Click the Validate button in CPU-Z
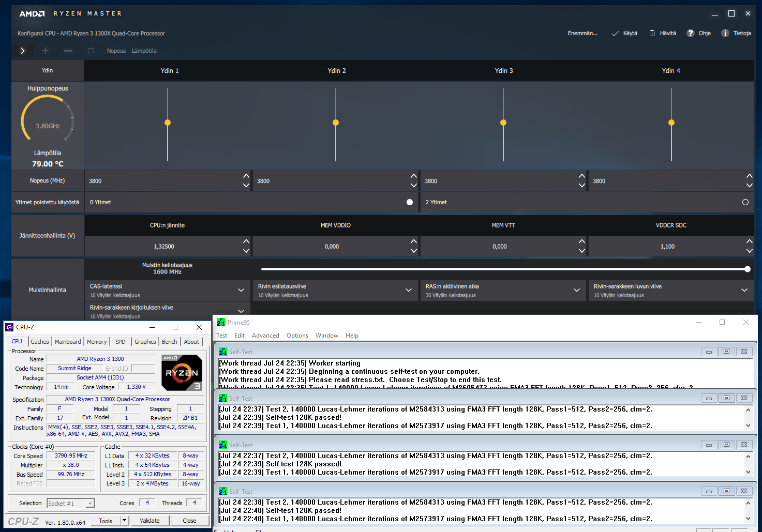Viewport: 762px width, 532px height. tap(150, 521)
